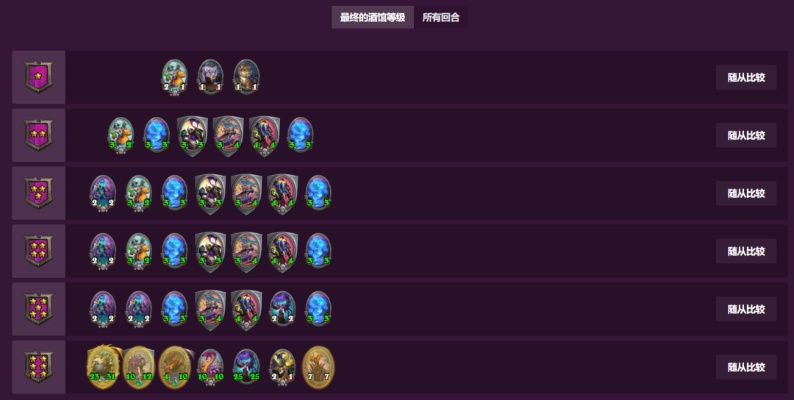Viewport: 794px width, 400px height.
Task: Click 随从比较 button in two-star tavern row
Action: tap(746, 135)
